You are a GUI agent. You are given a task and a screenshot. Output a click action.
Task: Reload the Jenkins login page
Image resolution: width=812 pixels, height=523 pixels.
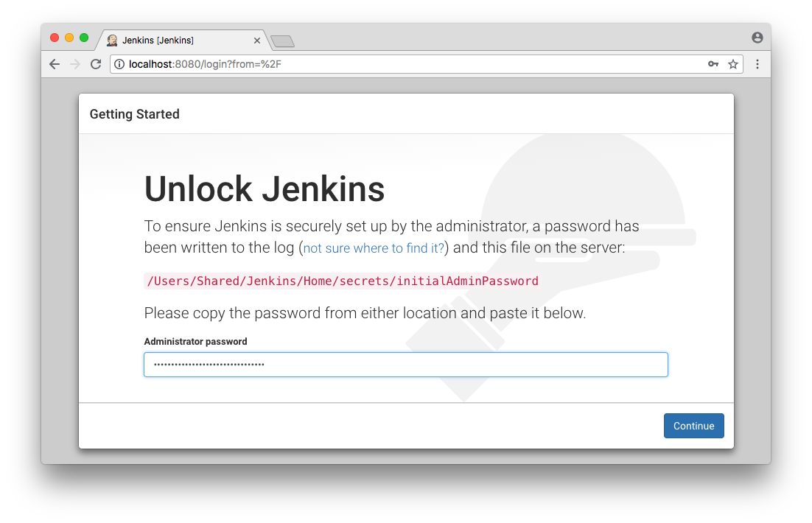coord(95,64)
